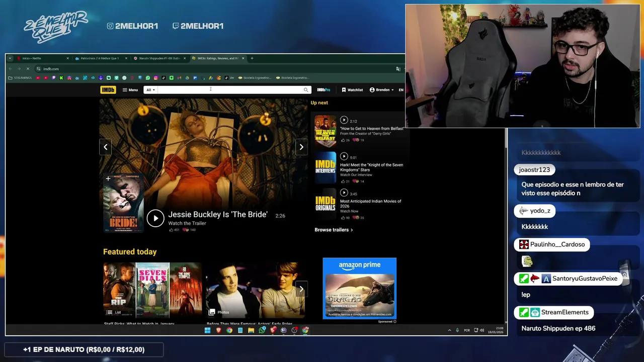Open the Windows Start menu
Image resolution: width=644 pixels, height=362 pixels.
(207, 330)
